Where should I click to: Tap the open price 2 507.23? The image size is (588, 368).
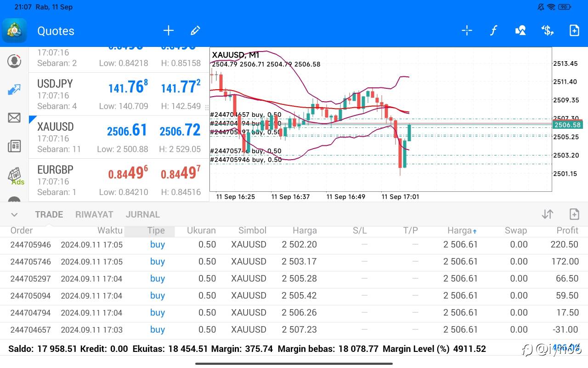click(300, 330)
